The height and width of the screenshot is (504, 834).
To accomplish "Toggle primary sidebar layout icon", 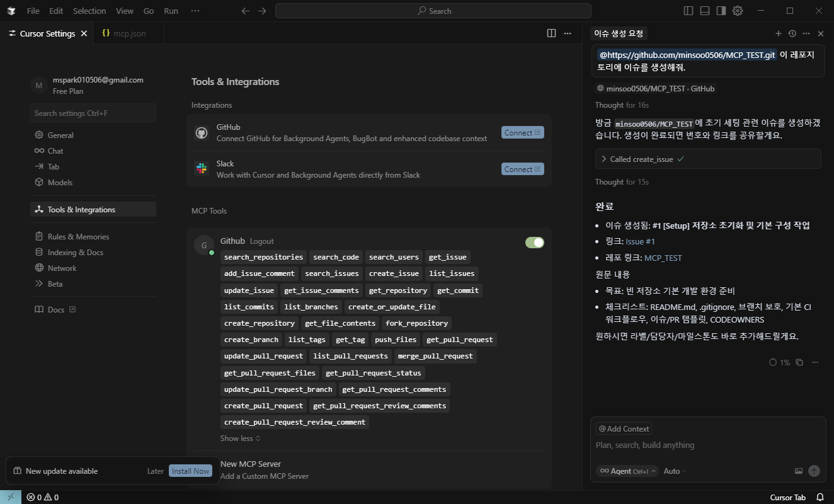I will (x=688, y=11).
